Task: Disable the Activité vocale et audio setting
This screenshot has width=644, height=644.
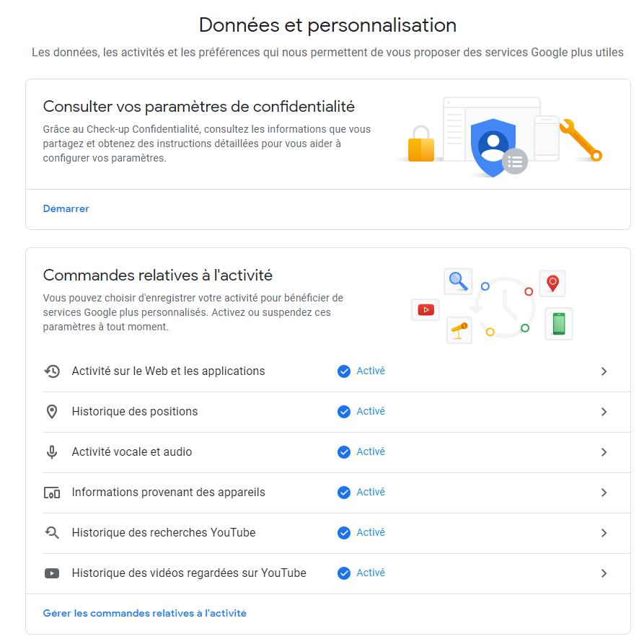Action: click(604, 451)
